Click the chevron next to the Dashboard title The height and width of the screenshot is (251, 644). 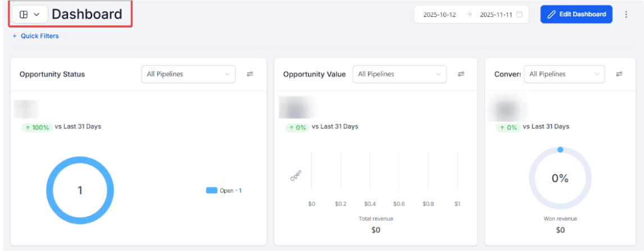coord(37,15)
